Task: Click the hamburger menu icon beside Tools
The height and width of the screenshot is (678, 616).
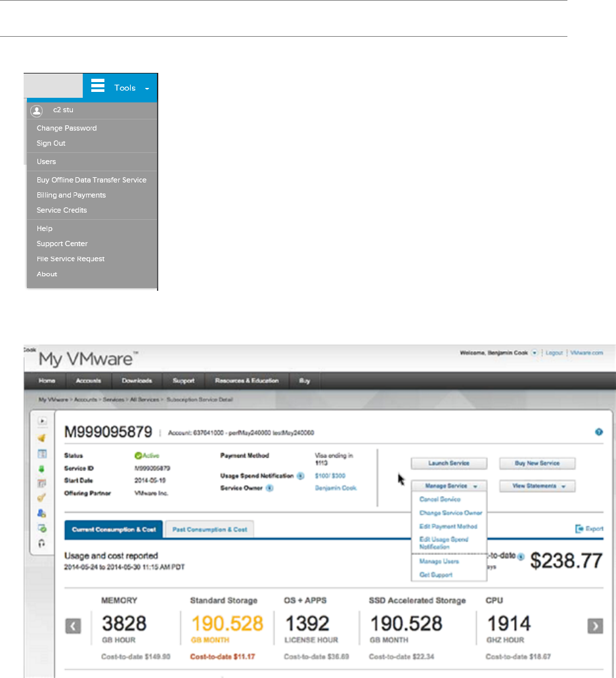Action: [x=98, y=85]
